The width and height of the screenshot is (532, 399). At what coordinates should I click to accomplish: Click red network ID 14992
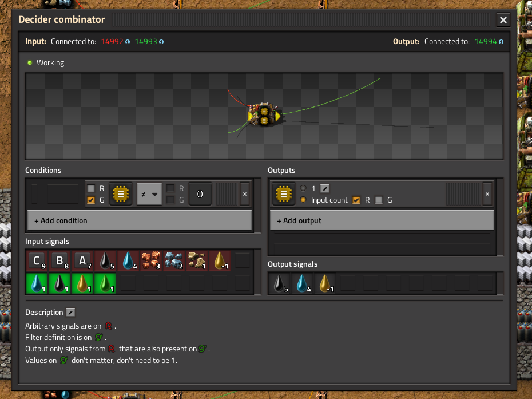tap(112, 41)
